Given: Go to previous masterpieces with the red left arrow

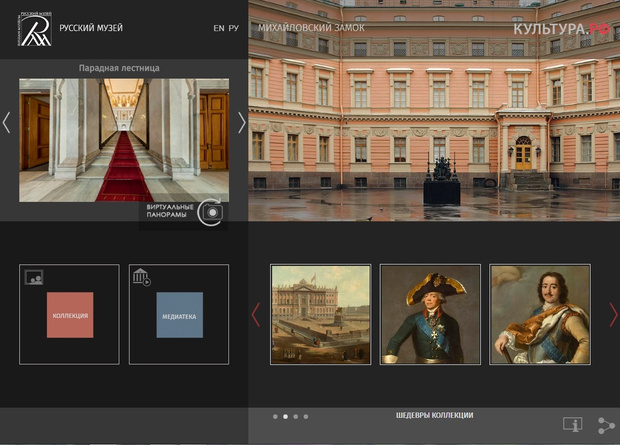Looking at the screenshot, I should (x=256, y=314).
